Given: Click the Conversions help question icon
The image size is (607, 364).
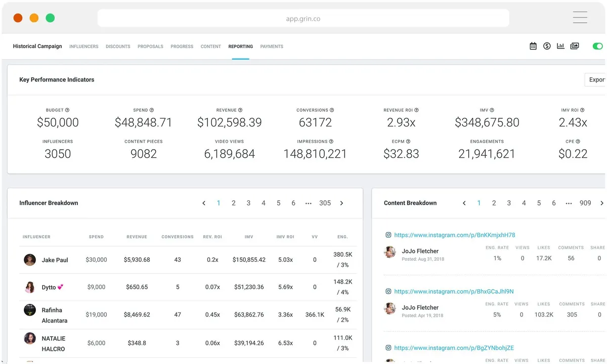Looking at the screenshot, I should pyautogui.click(x=332, y=110).
